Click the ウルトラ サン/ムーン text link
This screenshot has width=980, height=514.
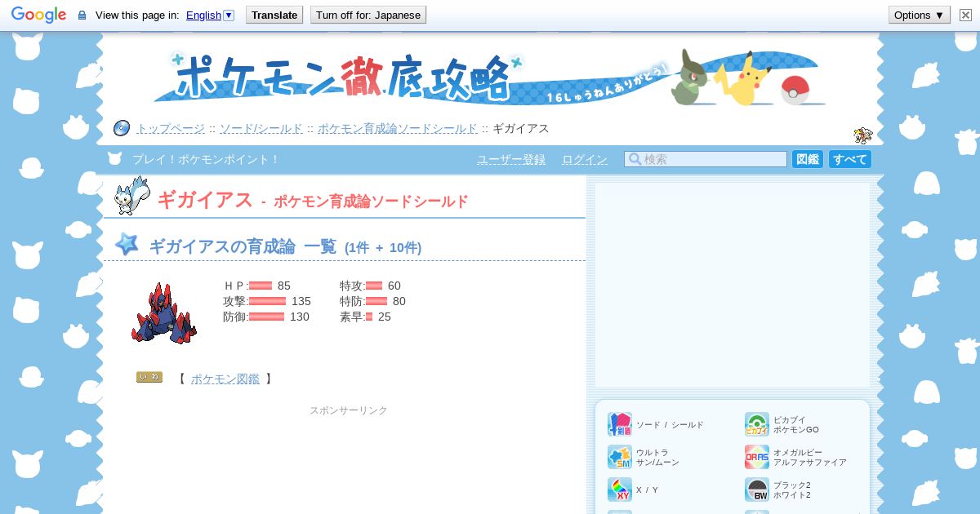[657, 457]
